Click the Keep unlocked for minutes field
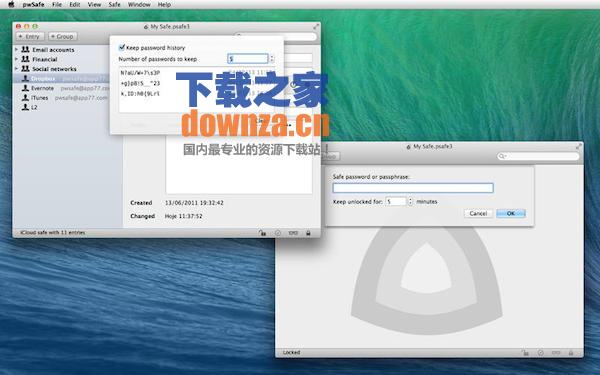The height and width of the screenshot is (375, 600). (396, 201)
